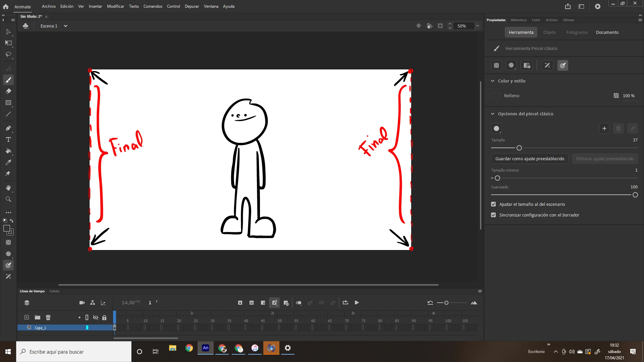This screenshot has width=644, height=362.
Task: Select the Eyedropper tool
Action: [x=8, y=162]
